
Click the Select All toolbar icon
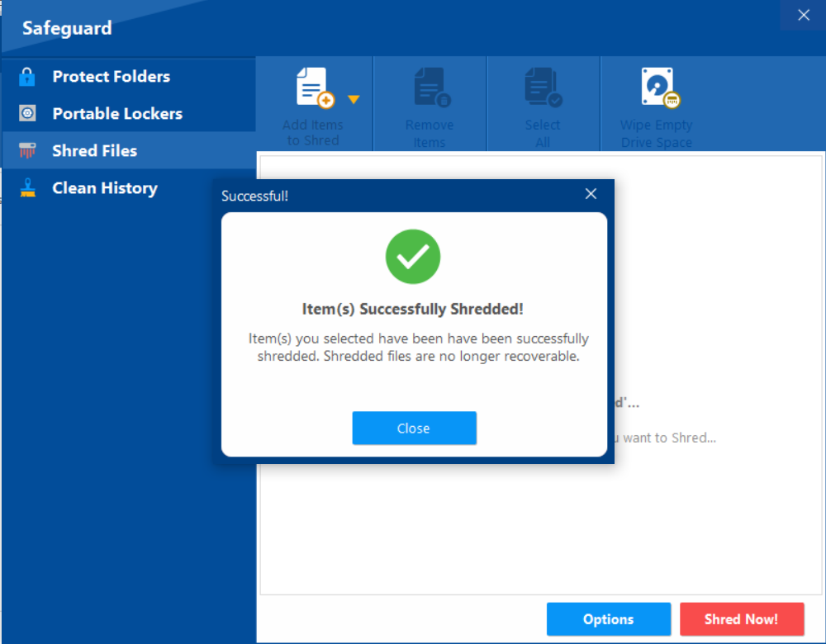click(x=544, y=88)
